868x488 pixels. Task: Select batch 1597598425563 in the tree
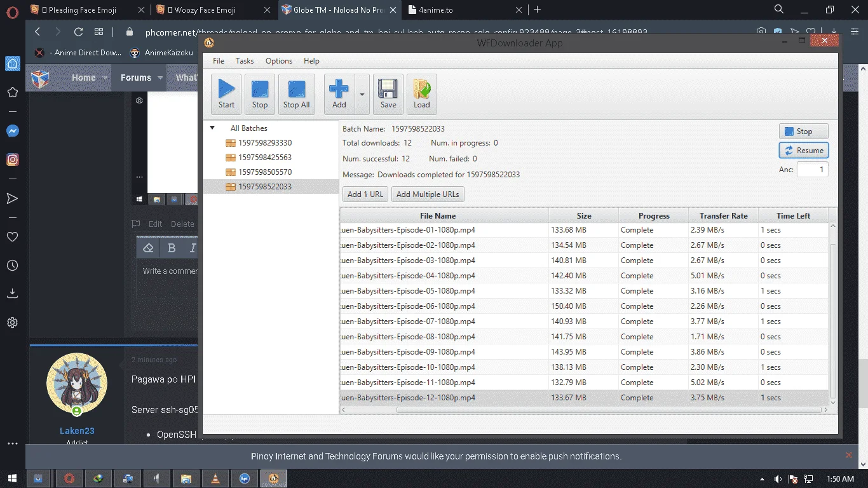pyautogui.click(x=264, y=158)
